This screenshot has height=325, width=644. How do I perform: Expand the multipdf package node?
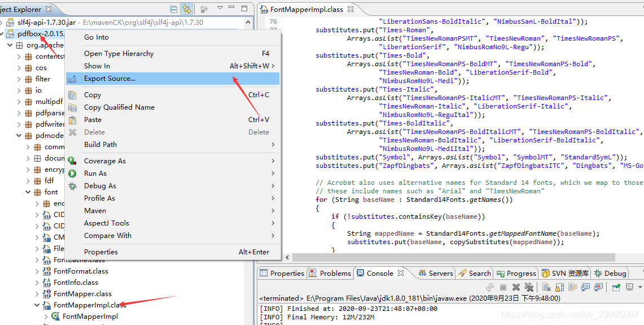(19, 102)
